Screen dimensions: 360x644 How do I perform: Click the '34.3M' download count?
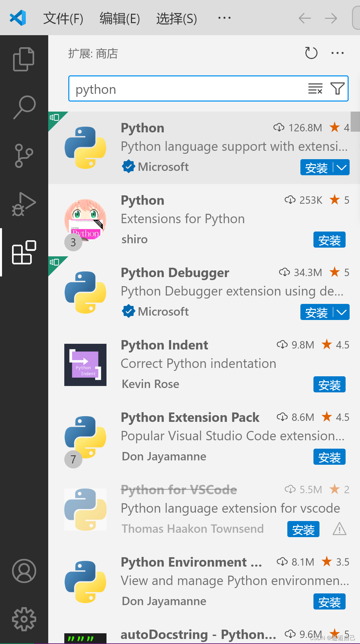tap(308, 272)
